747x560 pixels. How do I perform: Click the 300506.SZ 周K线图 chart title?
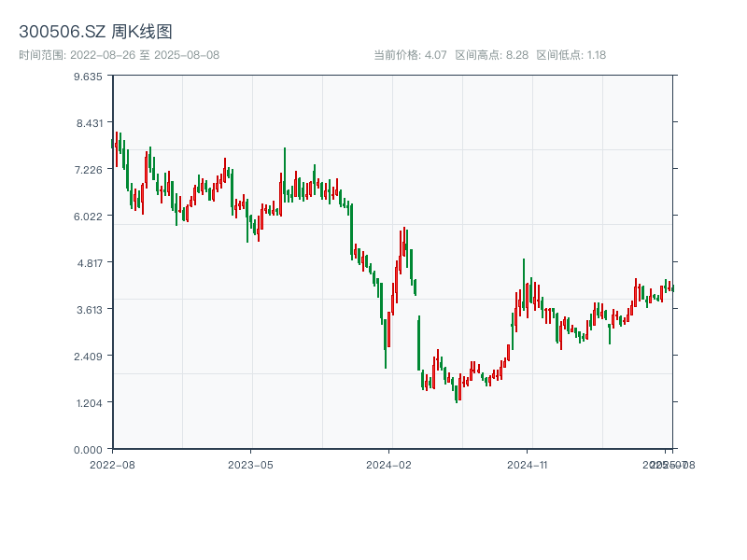click(x=95, y=33)
